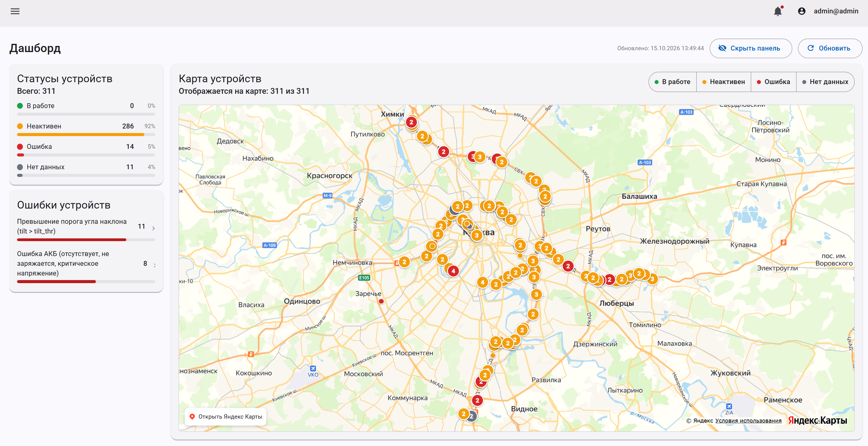
Task: Select the orange cluster marker numbered 4
Action: point(482,282)
